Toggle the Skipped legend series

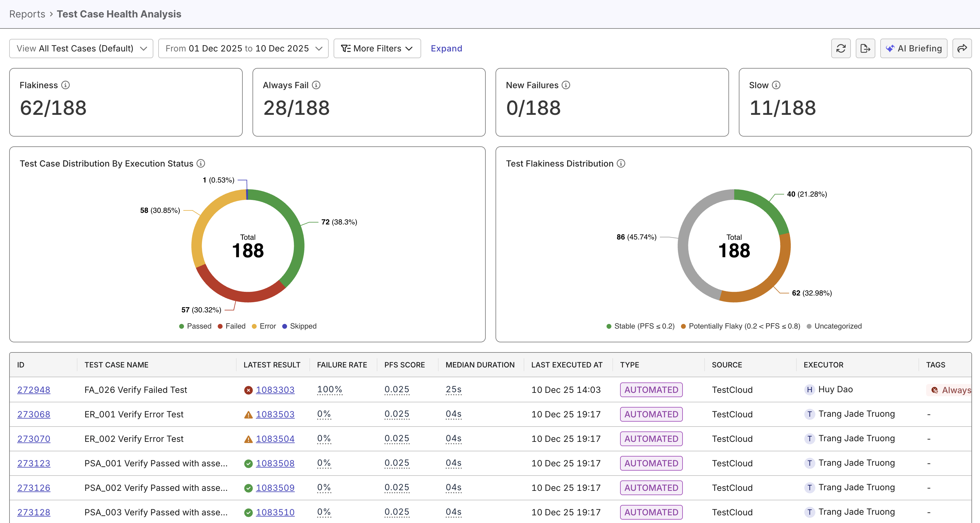click(299, 326)
